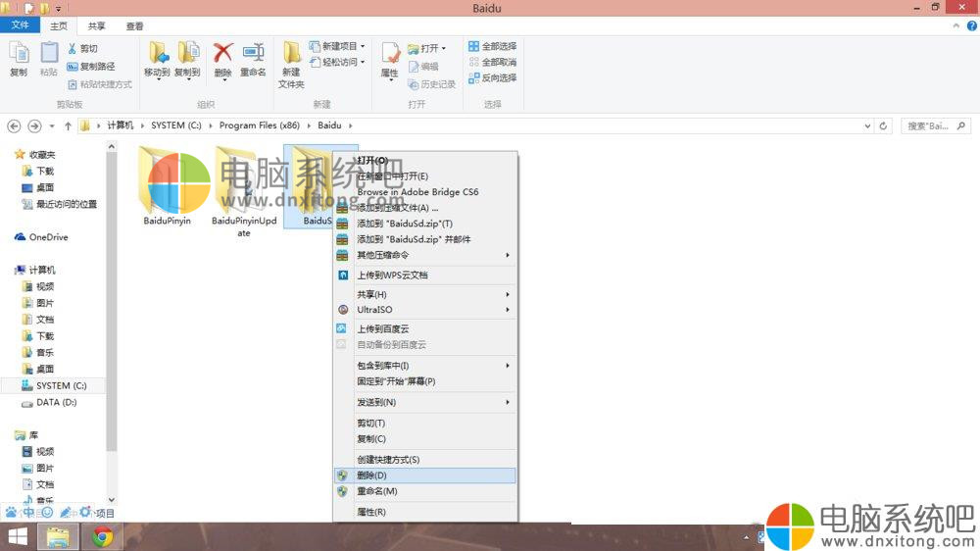Select the BaiduPinyin folder
The height and width of the screenshot is (551, 980).
click(167, 186)
